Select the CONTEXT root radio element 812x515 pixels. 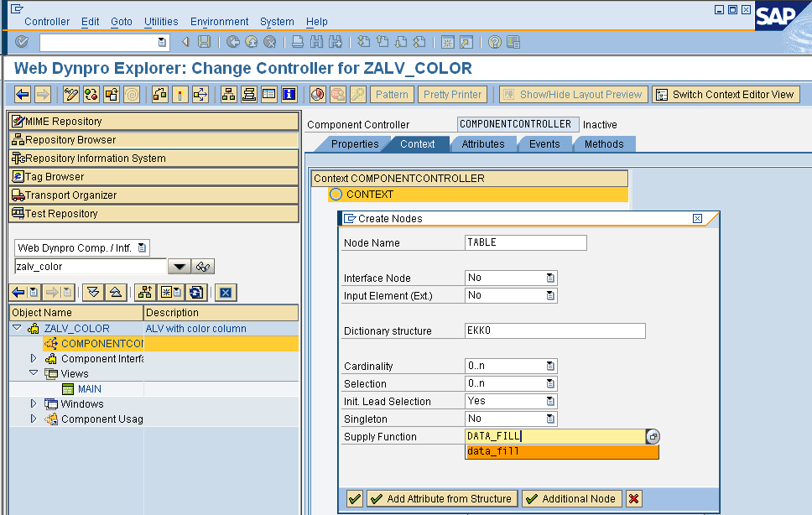point(335,194)
